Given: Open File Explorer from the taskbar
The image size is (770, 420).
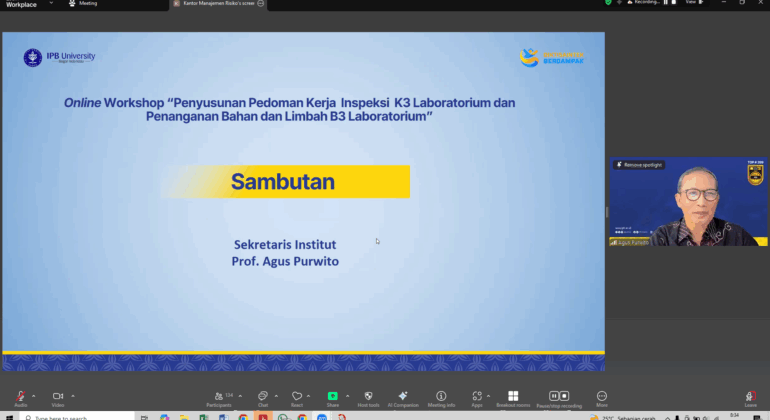Looking at the screenshot, I should click(184, 418).
